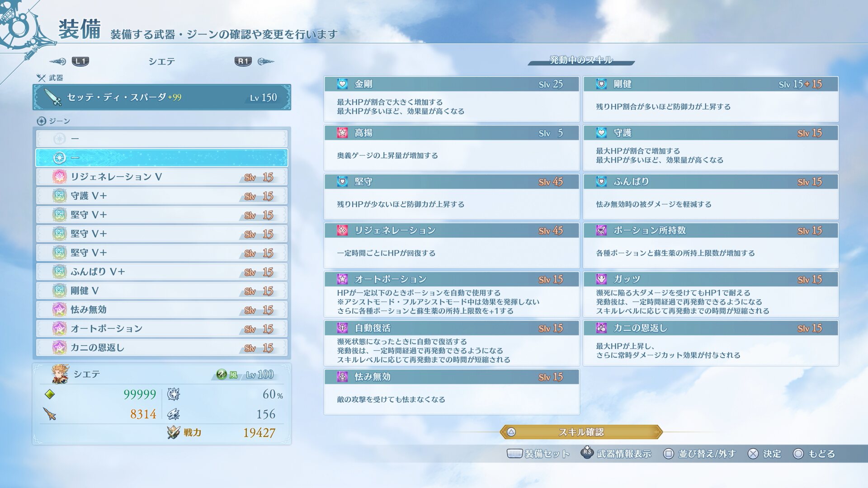The image size is (868, 488).
Task: Click the red icon on リジェネレーション skill
Action: click(342, 230)
